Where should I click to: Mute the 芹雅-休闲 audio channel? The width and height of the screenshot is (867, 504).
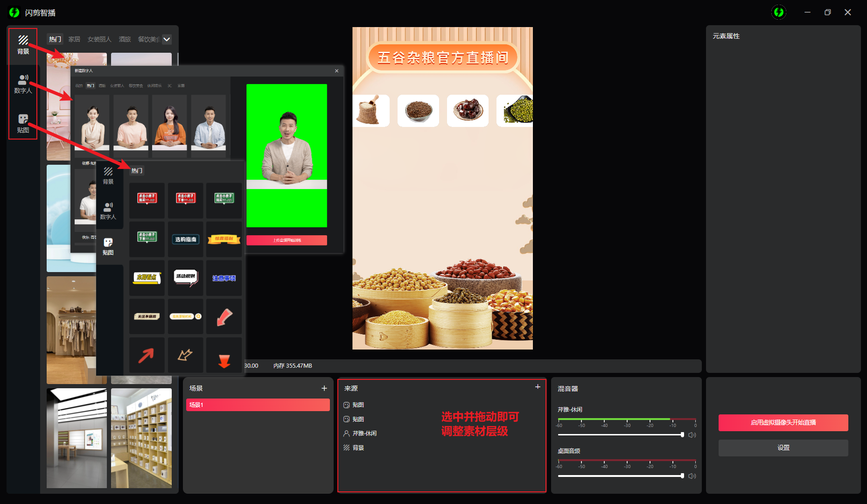(x=692, y=435)
